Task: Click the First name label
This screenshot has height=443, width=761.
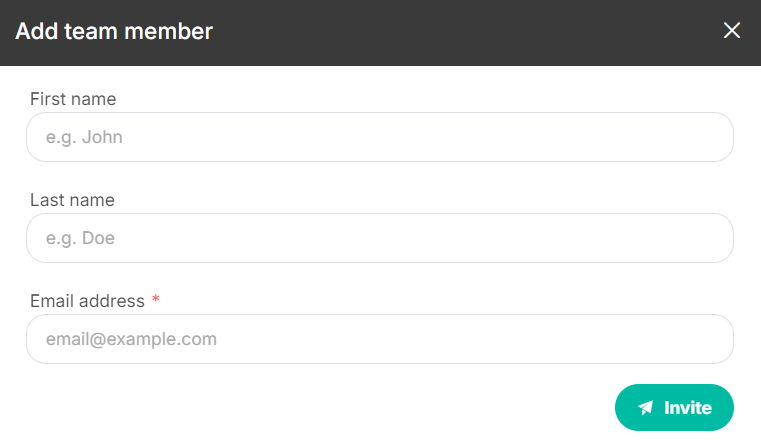Action: click(x=73, y=99)
